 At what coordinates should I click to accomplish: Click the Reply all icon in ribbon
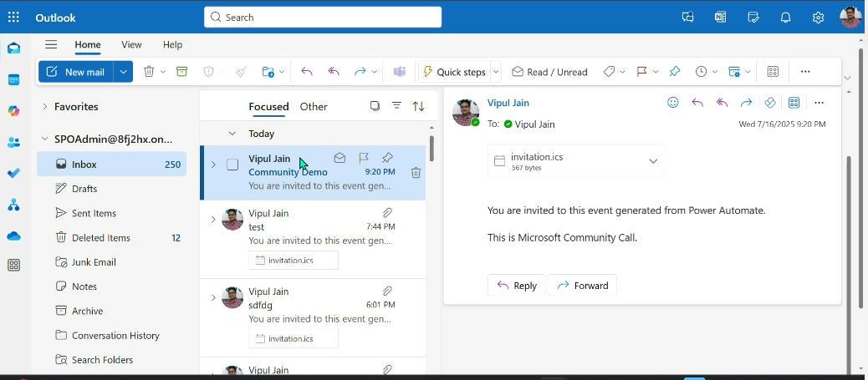pos(334,72)
